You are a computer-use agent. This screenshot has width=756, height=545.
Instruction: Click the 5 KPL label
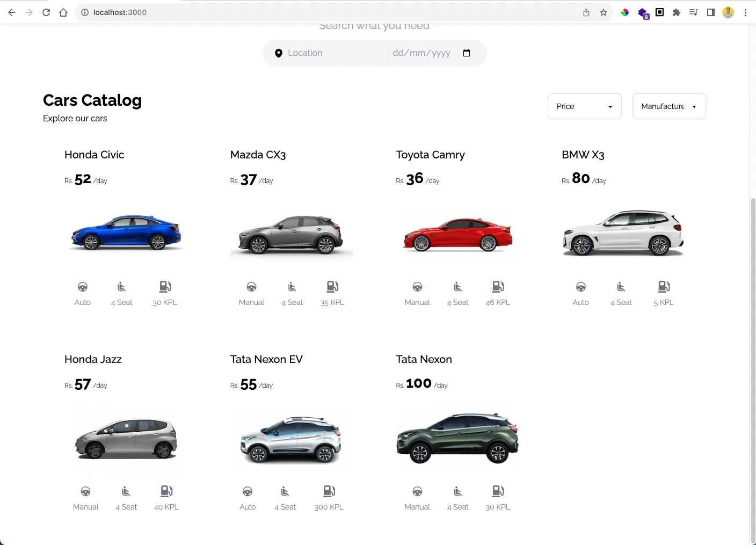click(664, 302)
